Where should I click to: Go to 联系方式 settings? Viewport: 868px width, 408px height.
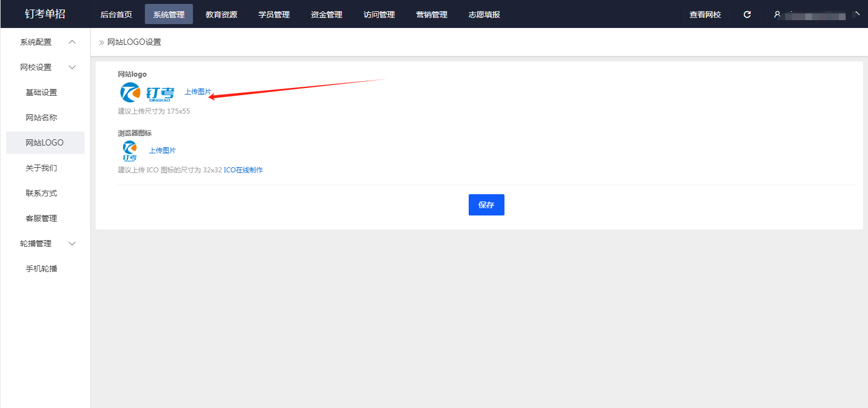41,193
